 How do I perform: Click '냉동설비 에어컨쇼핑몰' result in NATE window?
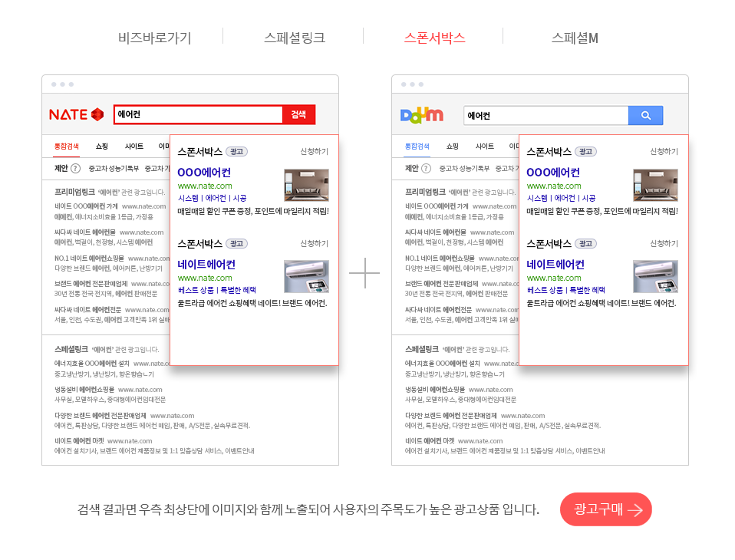84,390
